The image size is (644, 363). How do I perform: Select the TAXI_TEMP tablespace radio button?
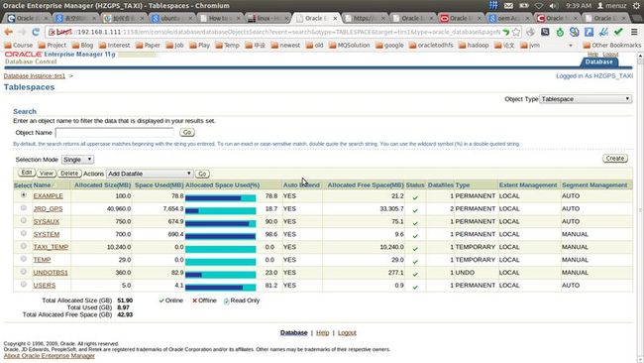click(24, 246)
